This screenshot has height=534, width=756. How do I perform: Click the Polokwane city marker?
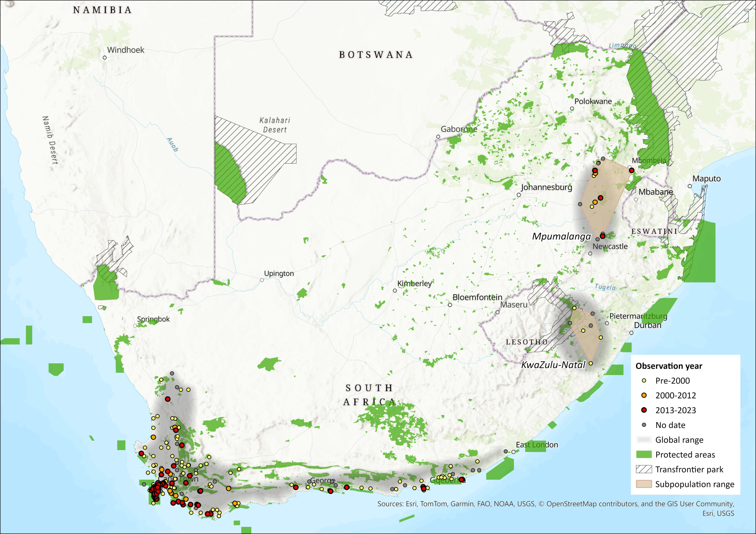point(572,109)
